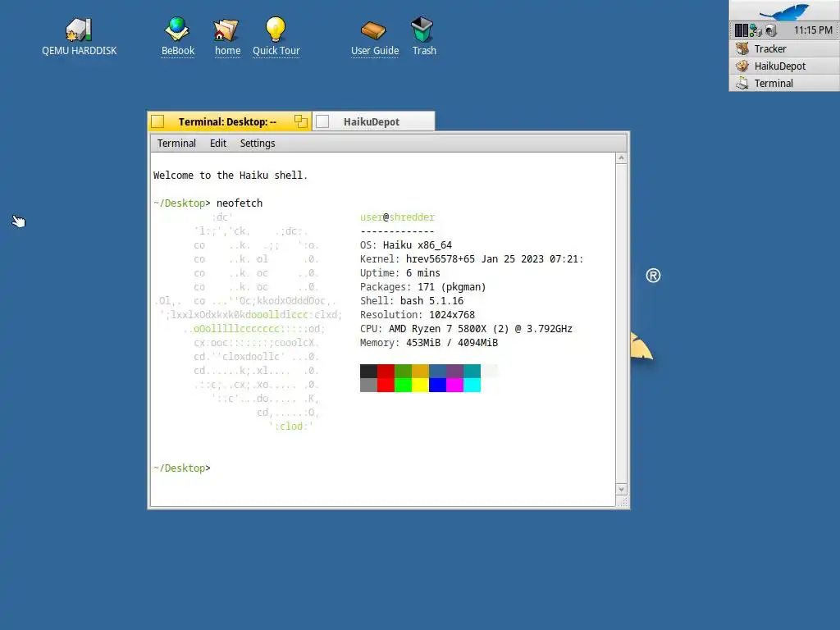Click the 'CPU: AMD Ryzen 7 5800X' line
Viewport: 840px width, 630px height.
click(466, 328)
